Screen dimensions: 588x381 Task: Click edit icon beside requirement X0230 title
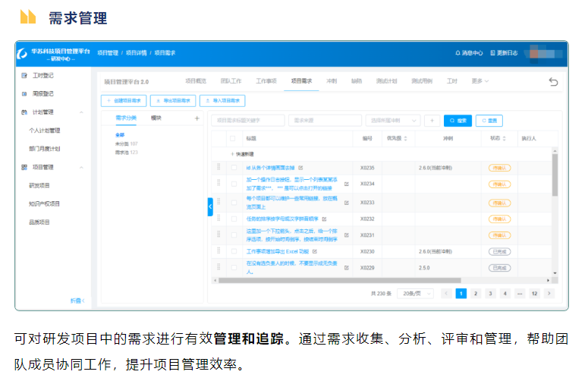(314, 251)
